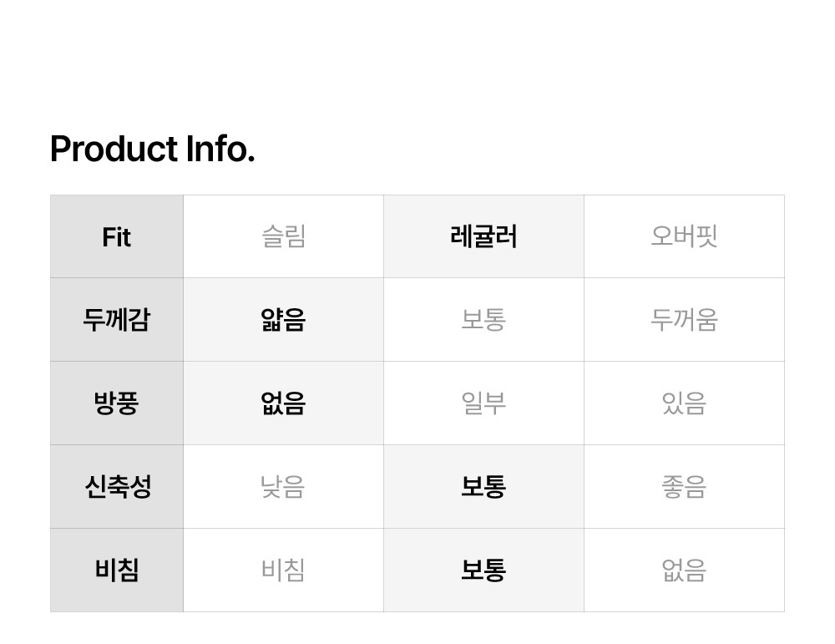The image size is (835, 644).
Task: Choose 보통 in the 두께감 row
Action: click(x=483, y=320)
